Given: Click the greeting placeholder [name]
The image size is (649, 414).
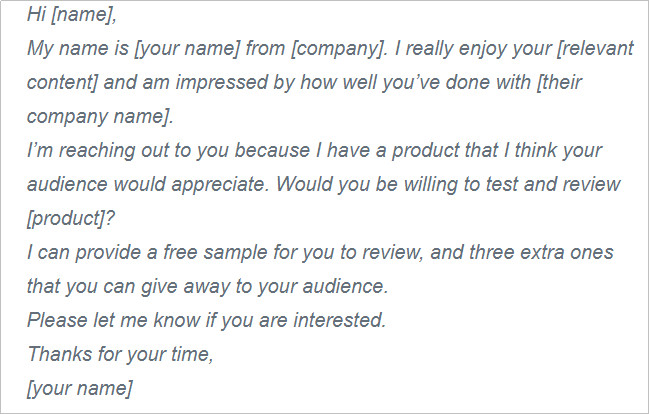Looking at the screenshot, I should (84, 14).
